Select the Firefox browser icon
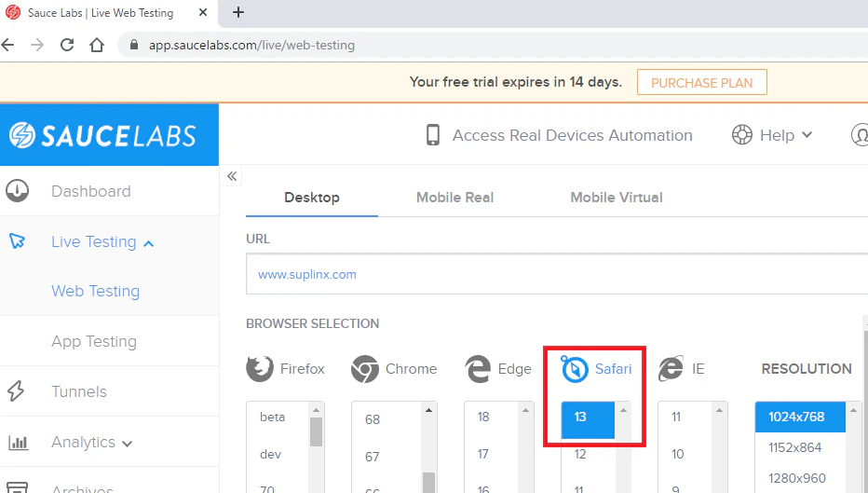The image size is (868, 493). 260,369
